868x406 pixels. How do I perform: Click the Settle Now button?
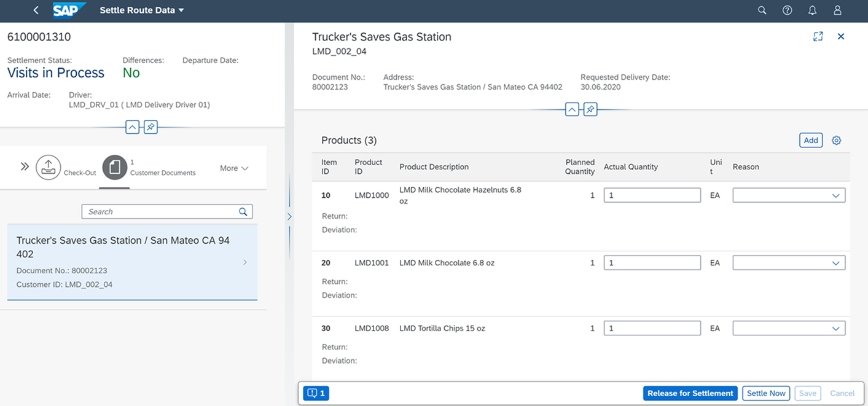pos(765,393)
